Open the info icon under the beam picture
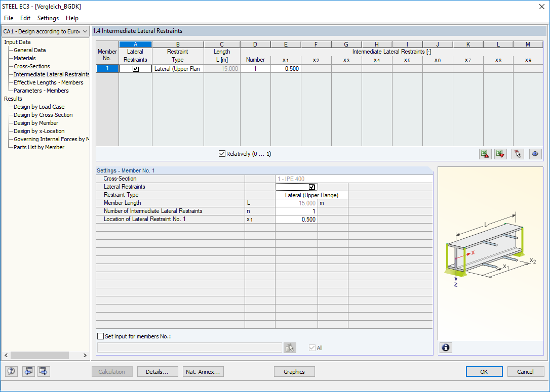 pos(446,347)
